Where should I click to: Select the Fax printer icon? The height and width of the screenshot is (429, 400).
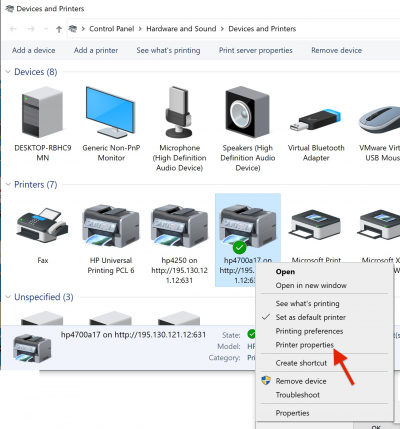(42, 226)
